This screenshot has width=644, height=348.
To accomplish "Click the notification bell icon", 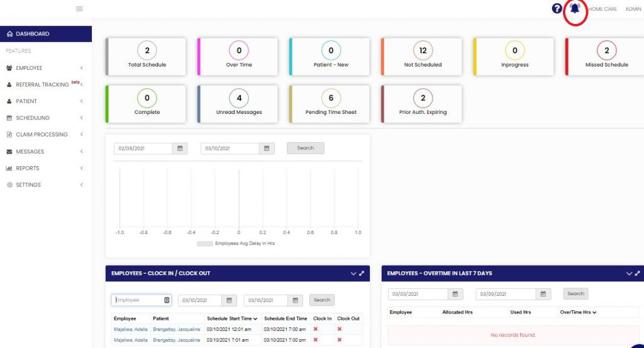I will pyautogui.click(x=574, y=9).
